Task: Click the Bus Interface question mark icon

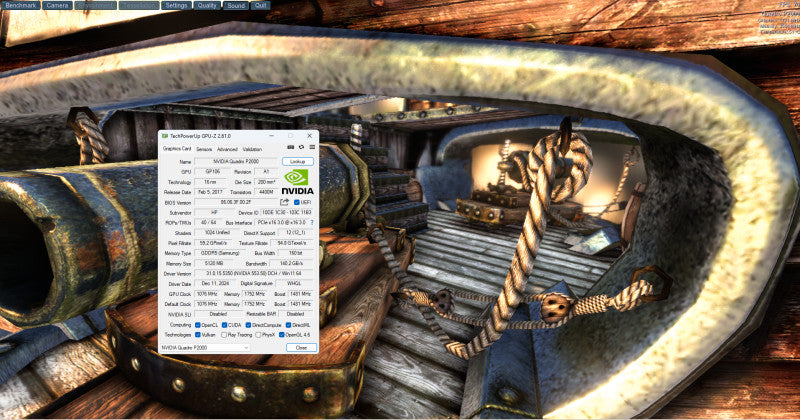Action: point(312,223)
